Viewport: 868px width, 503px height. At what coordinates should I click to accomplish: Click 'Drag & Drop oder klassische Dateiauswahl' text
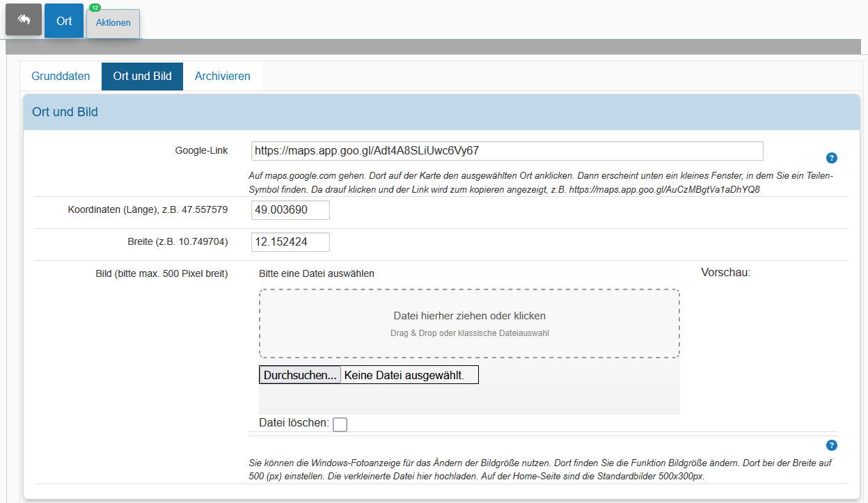(470, 333)
